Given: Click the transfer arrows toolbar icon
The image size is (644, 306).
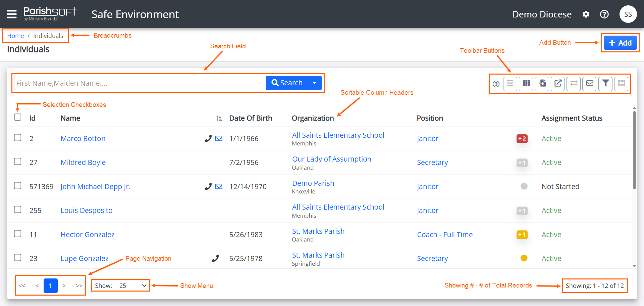Looking at the screenshot, I should pyautogui.click(x=574, y=83).
